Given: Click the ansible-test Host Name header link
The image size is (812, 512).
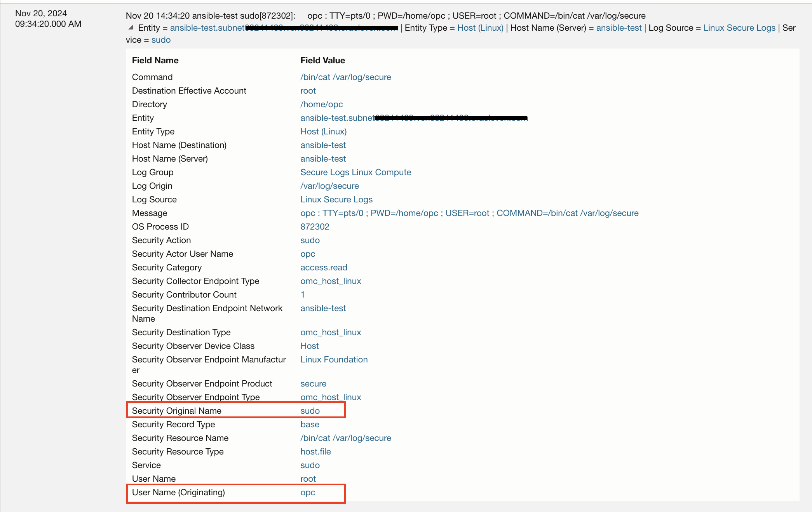Looking at the screenshot, I should (619, 28).
